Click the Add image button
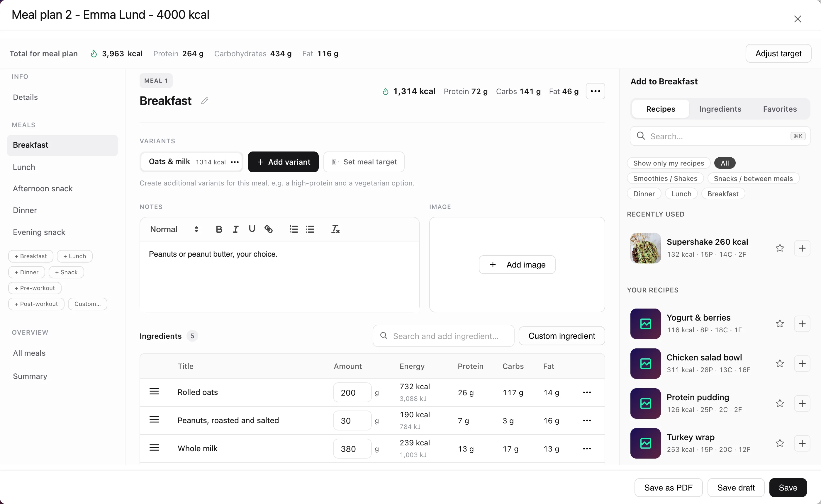The image size is (821, 504). [517, 265]
